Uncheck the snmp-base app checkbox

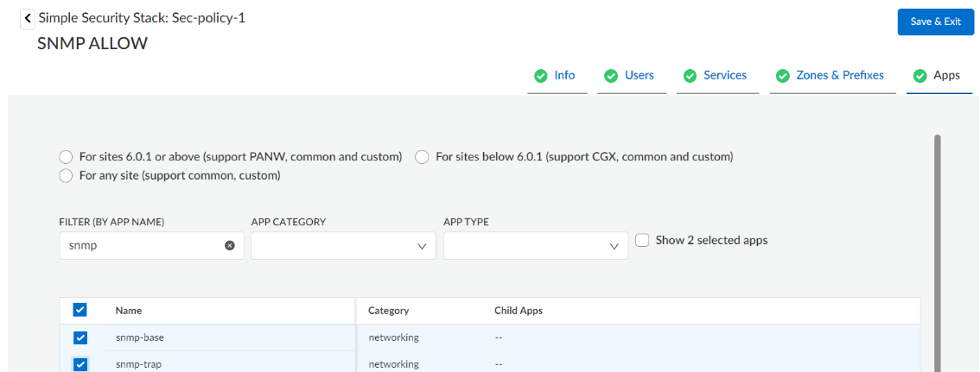(x=80, y=337)
